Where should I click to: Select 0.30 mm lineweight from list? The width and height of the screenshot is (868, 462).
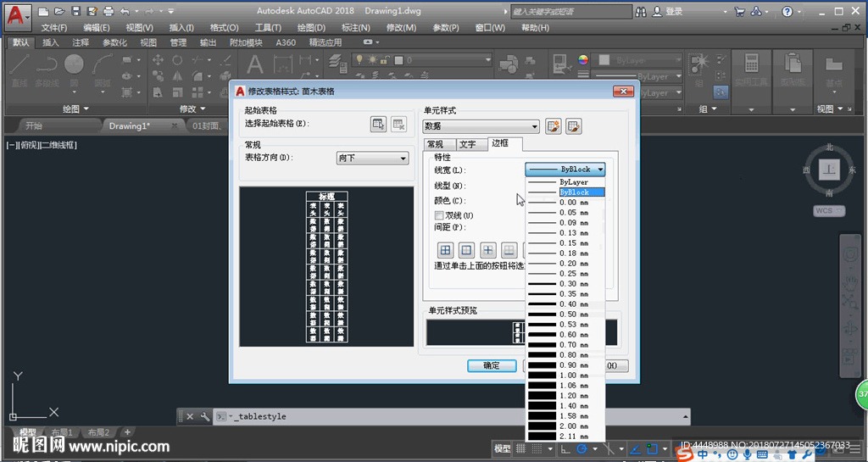click(x=565, y=284)
